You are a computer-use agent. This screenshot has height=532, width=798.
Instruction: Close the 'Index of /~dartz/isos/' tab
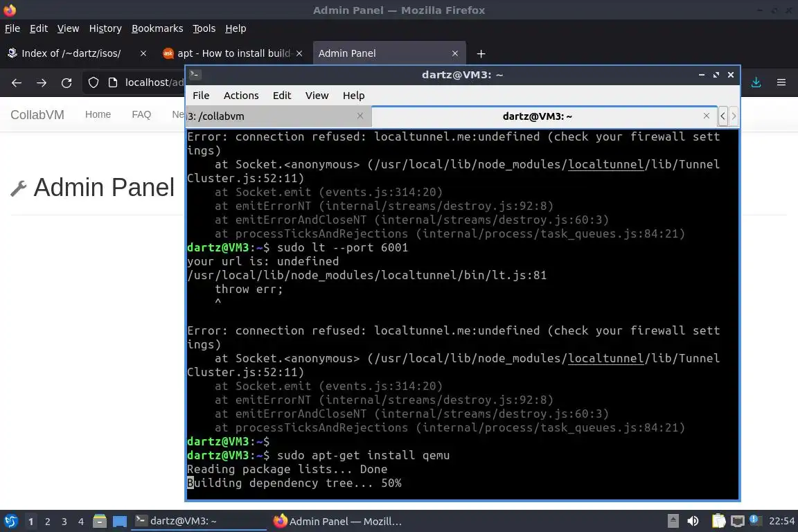click(x=143, y=53)
